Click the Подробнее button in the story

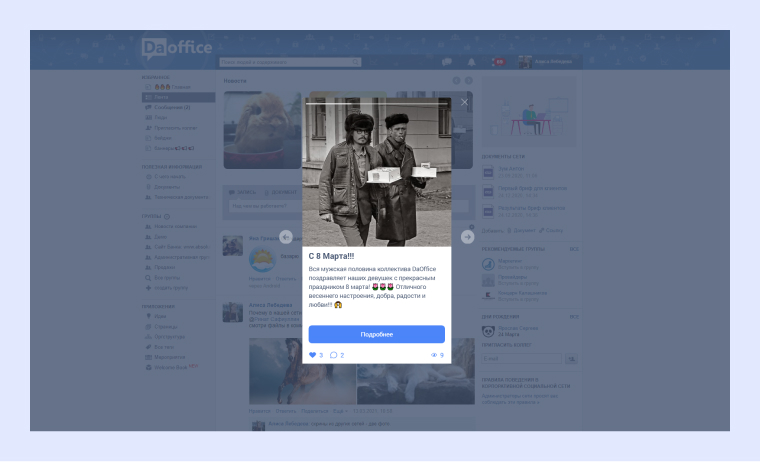pos(377,335)
